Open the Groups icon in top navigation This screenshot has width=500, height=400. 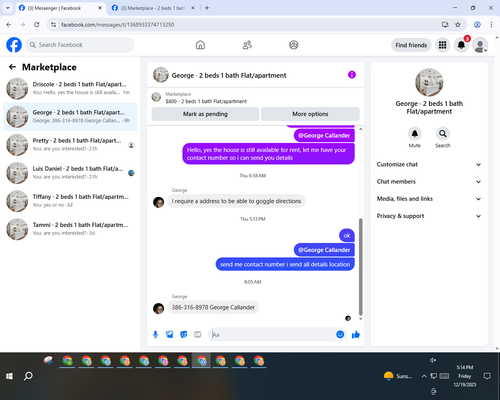click(294, 45)
